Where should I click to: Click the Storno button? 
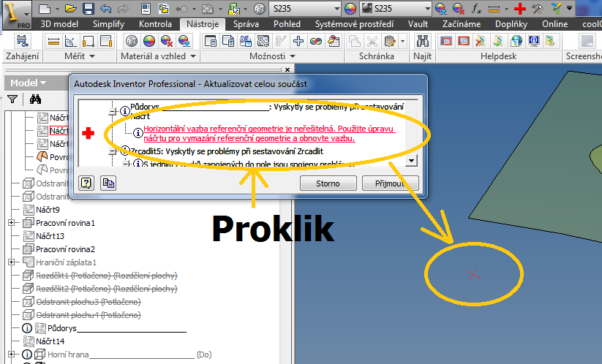coord(328,183)
